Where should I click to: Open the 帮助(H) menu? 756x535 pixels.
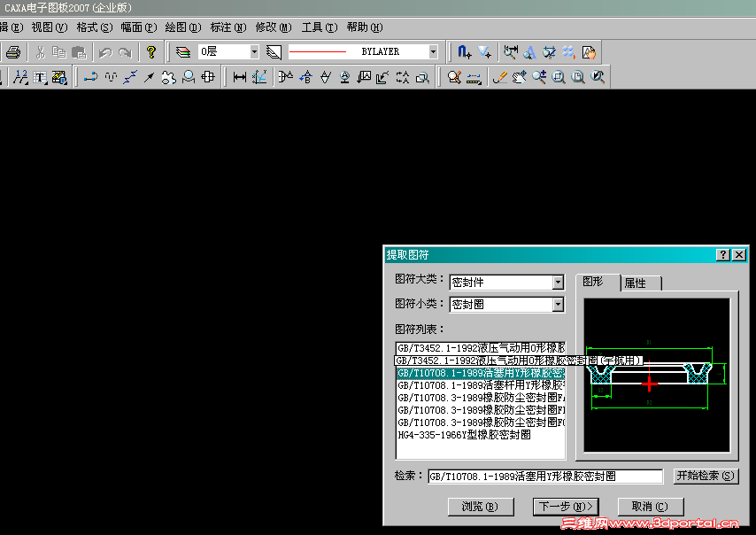pos(365,27)
